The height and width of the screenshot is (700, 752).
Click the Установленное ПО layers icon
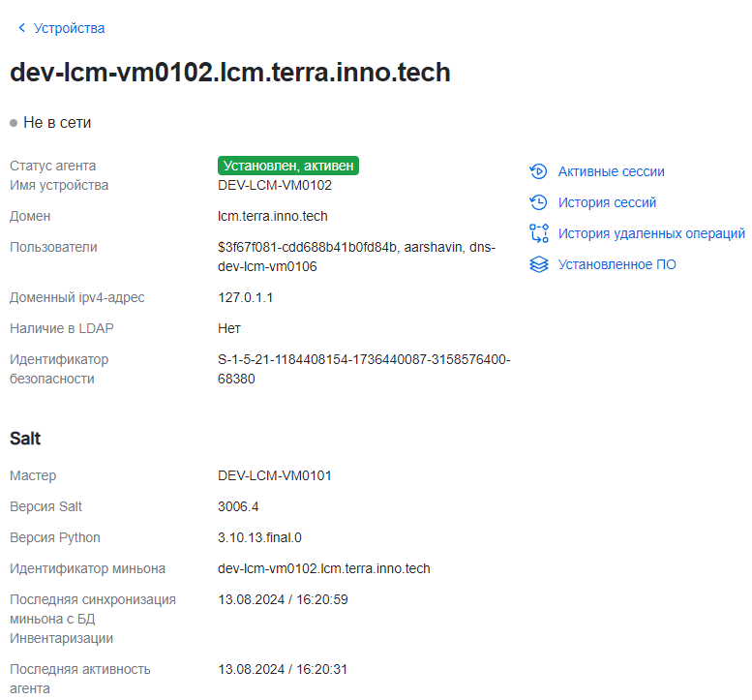coord(539,264)
